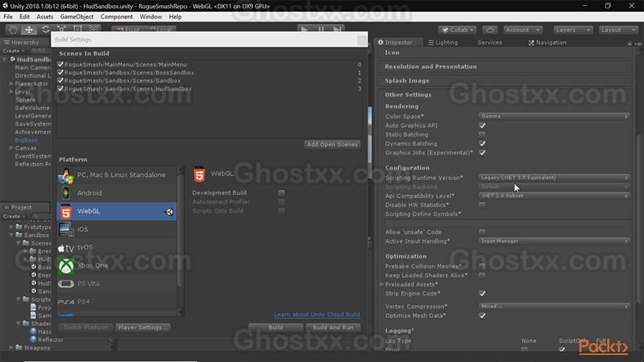Switch to the Navigation tab
Viewport: 644px width, 362px height.
click(x=547, y=42)
